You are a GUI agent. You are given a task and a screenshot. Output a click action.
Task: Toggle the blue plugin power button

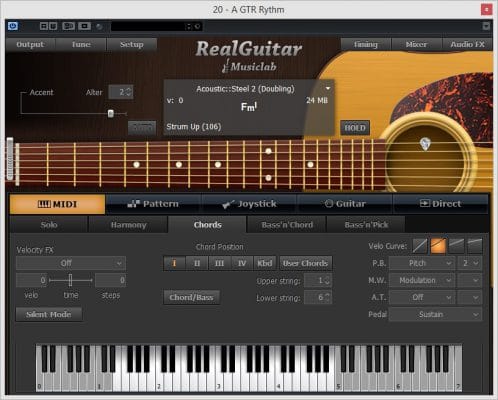point(13,26)
